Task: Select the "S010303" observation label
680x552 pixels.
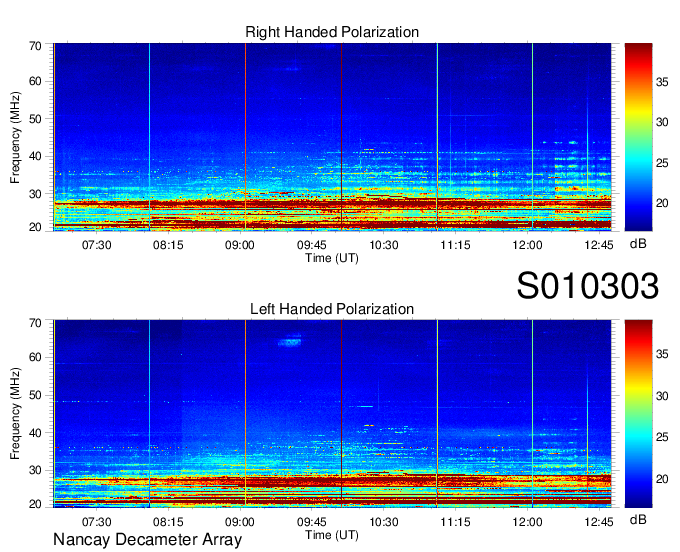Action: 588,286
